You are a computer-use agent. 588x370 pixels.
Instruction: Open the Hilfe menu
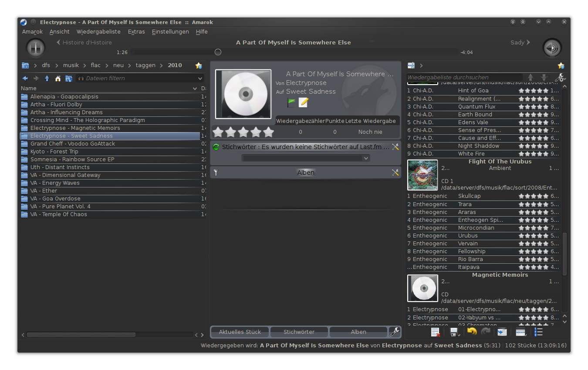pyautogui.click(x=202, y=32)
